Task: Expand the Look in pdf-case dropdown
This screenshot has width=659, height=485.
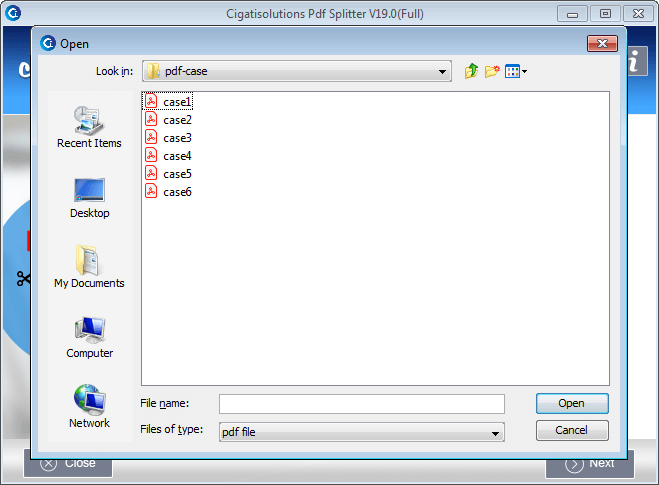Action: point(442,71)
